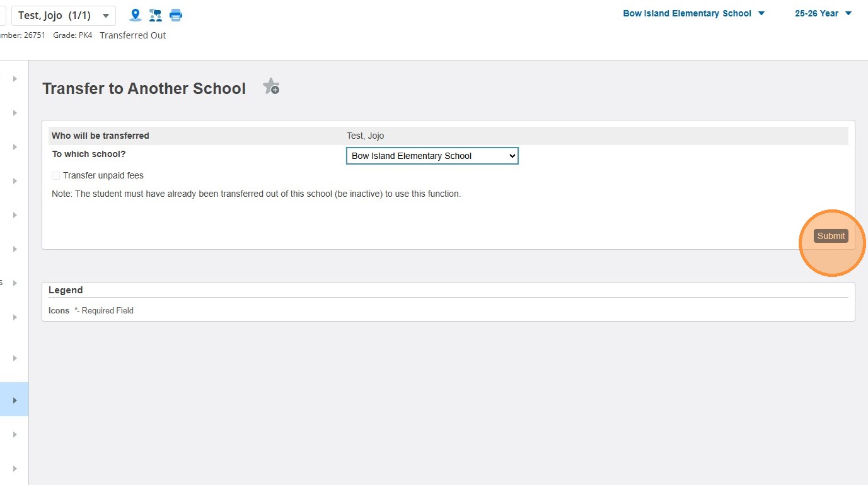
Task: Add page to favorites with star icon
Action: tap(271, 87)
